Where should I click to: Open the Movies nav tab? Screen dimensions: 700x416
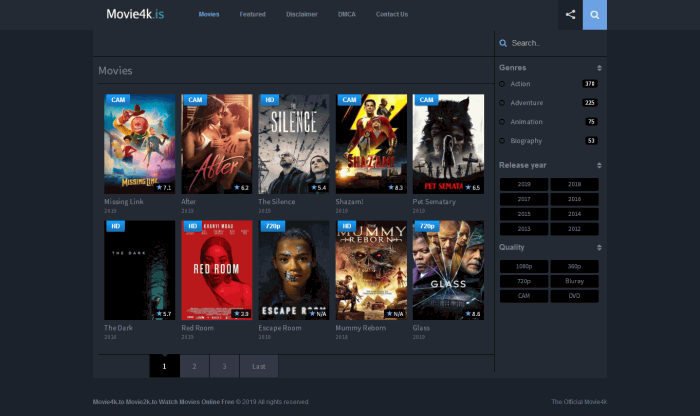(x=209, y=14)
